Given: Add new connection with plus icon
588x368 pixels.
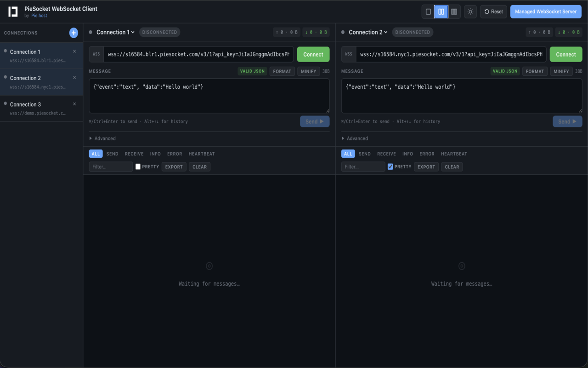Looking at the screenshot, I should (x=73, y=33).
